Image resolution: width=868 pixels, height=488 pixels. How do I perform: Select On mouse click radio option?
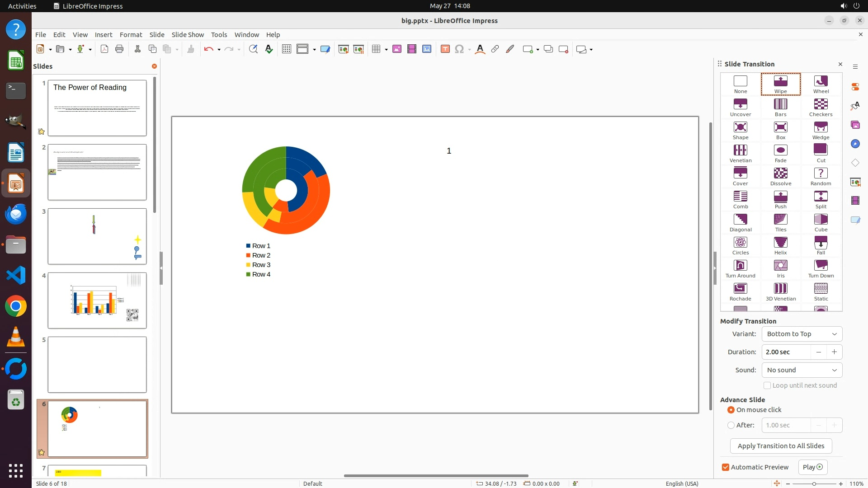click(x=731, y=410)
